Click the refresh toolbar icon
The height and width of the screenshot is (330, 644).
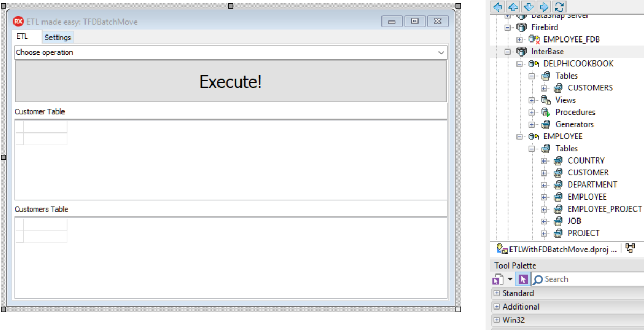558,6
